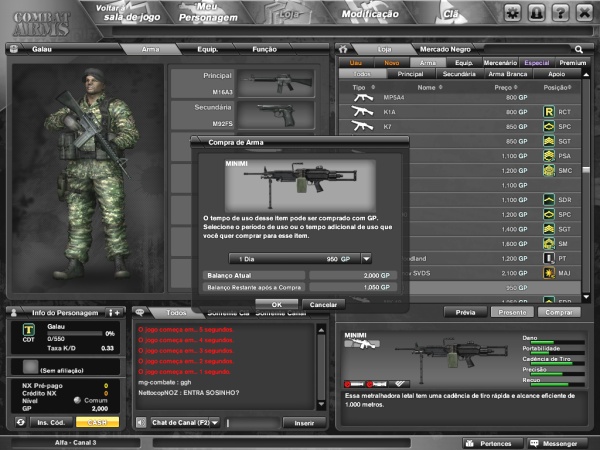Click the chat message input field
The image size is (600, 450).
pos(252,423)
